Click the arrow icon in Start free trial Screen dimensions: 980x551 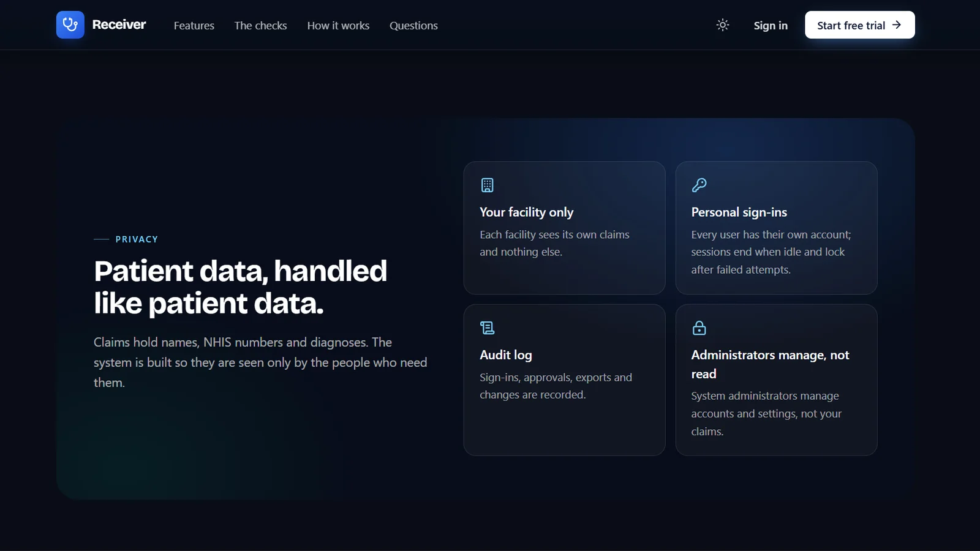(x=897, y=25)
